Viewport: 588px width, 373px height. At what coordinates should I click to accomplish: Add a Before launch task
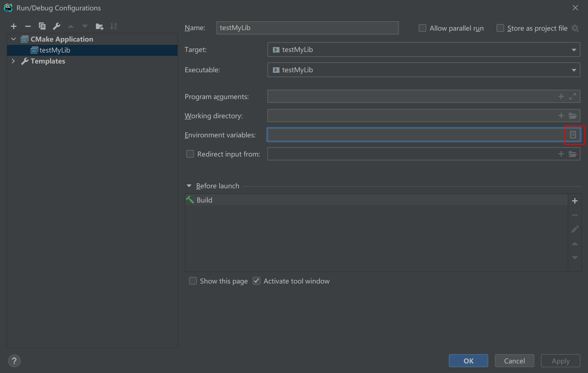[x=575, y=201]
